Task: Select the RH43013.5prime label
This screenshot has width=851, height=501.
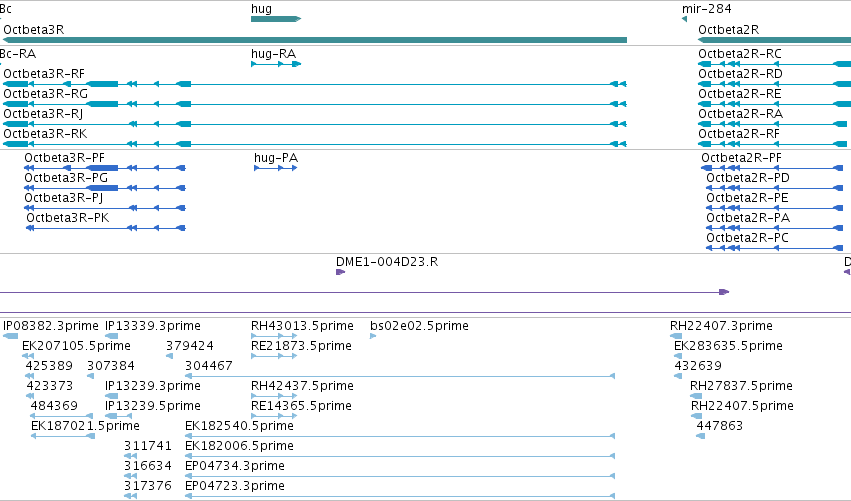Action: click(x=302, y=326)
